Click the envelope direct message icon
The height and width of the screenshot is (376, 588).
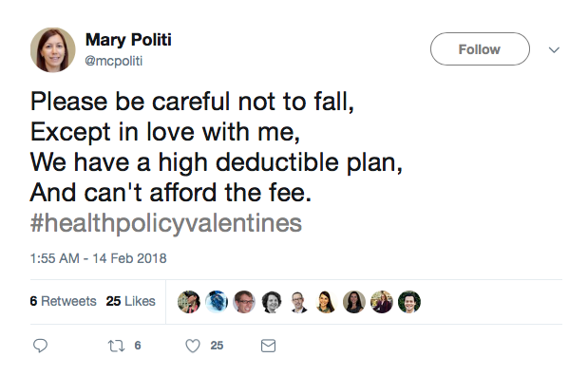[x=268, y=346]
